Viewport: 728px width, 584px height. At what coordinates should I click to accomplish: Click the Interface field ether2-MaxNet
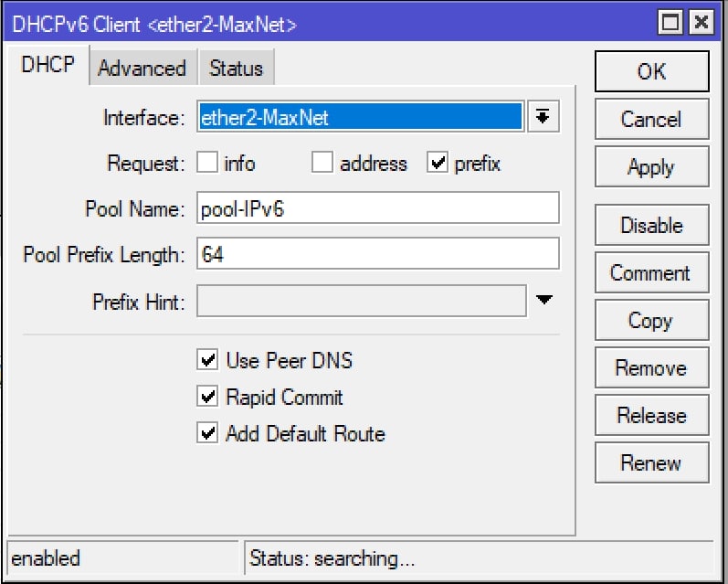[360, 117]
